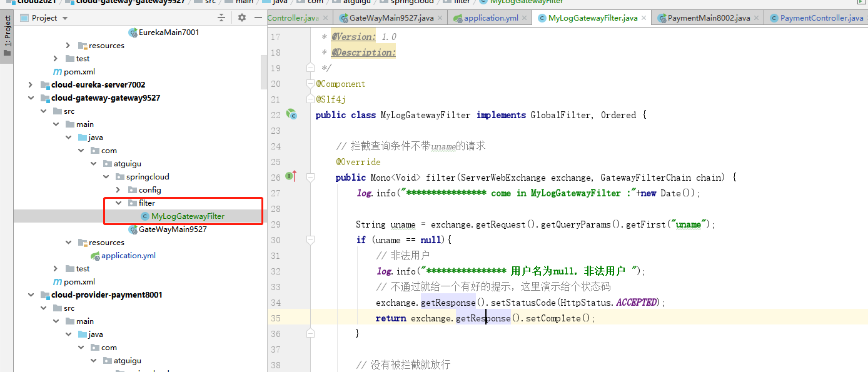Collapse the filter method fold at line 26
Image resolution: width=868 pixels, height=372 pixels.
tap(310, 177)
